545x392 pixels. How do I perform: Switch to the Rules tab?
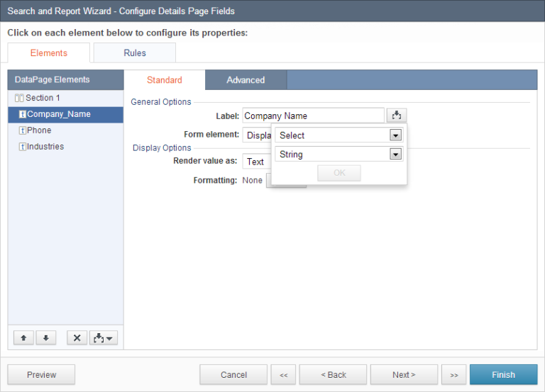click(x=135, y=52)
